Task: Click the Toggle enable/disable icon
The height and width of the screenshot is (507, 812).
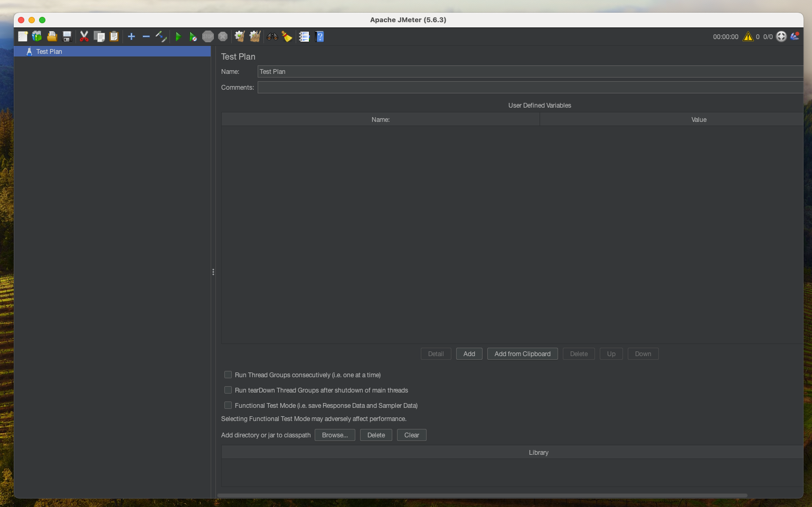Action: pos(161,36)
